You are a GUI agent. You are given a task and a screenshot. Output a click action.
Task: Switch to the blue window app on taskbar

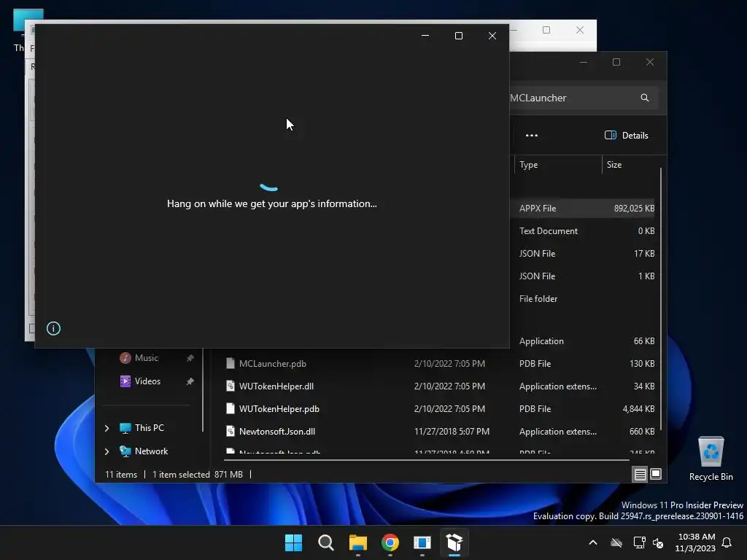click(x=422, y=542)
